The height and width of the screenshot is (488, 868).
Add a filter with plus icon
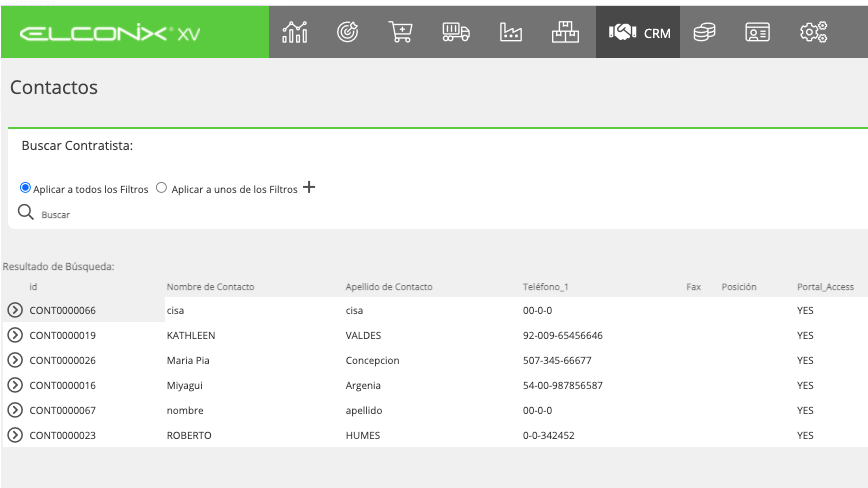[x=309, y=188]
